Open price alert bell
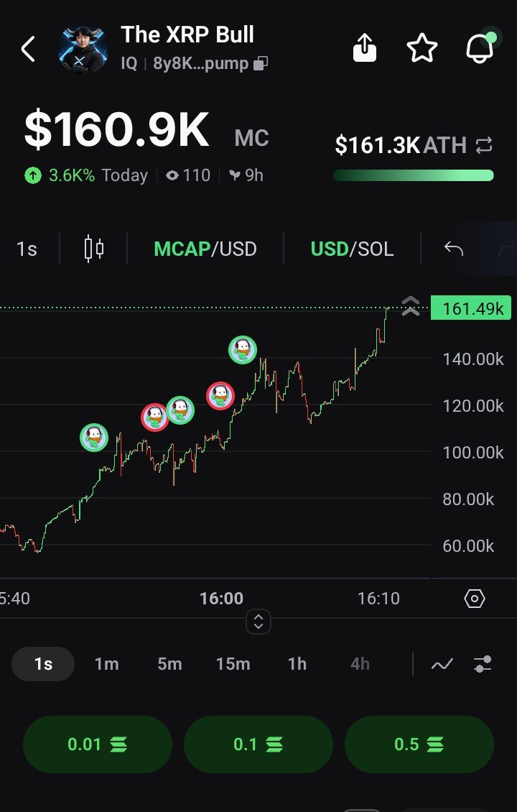517x812 pixels. point(480,48)
